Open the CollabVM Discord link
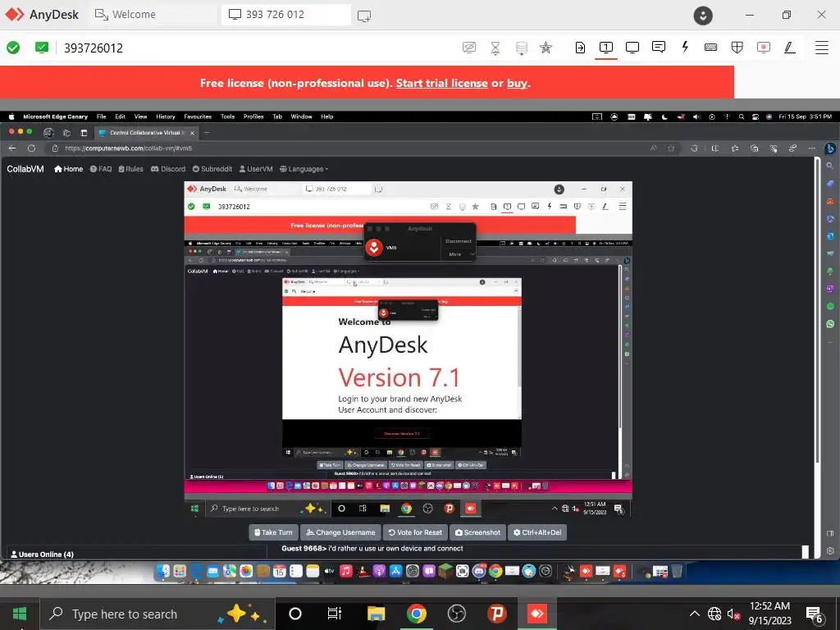The width and height of the screenshot is (840, 630). point(167,169)
